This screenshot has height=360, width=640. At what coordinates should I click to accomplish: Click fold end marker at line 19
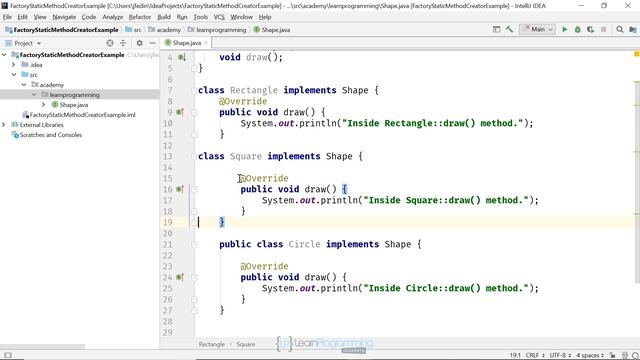coord(194,222)
